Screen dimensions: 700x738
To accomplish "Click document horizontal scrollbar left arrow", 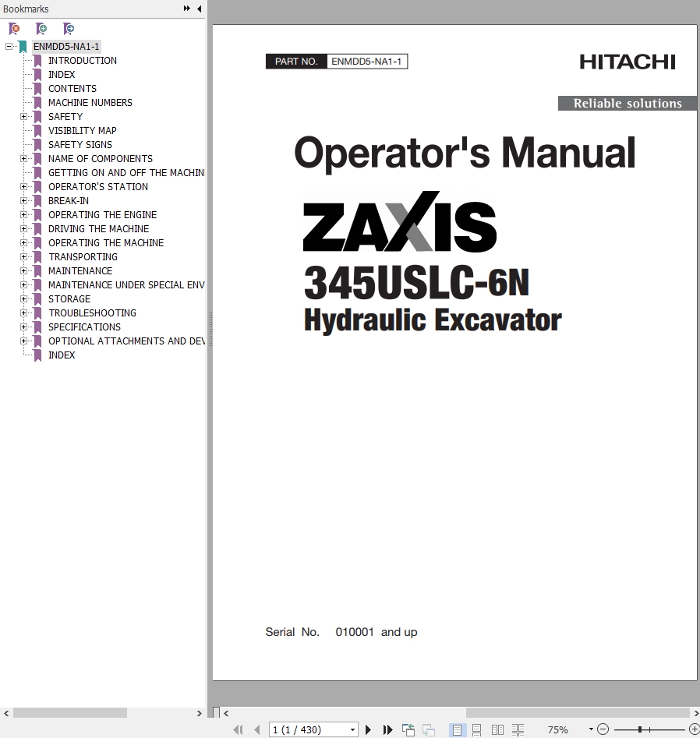I will [226, 713].
